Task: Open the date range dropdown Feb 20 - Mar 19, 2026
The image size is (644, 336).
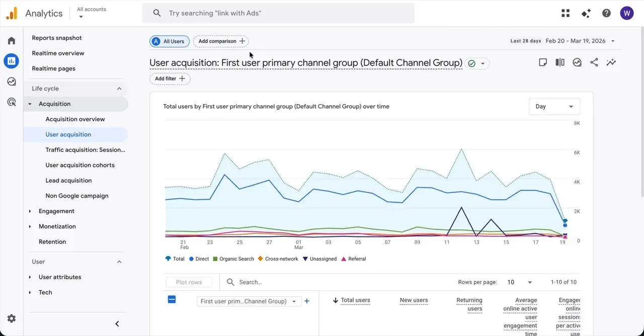Action: click(x=580, y=41)
